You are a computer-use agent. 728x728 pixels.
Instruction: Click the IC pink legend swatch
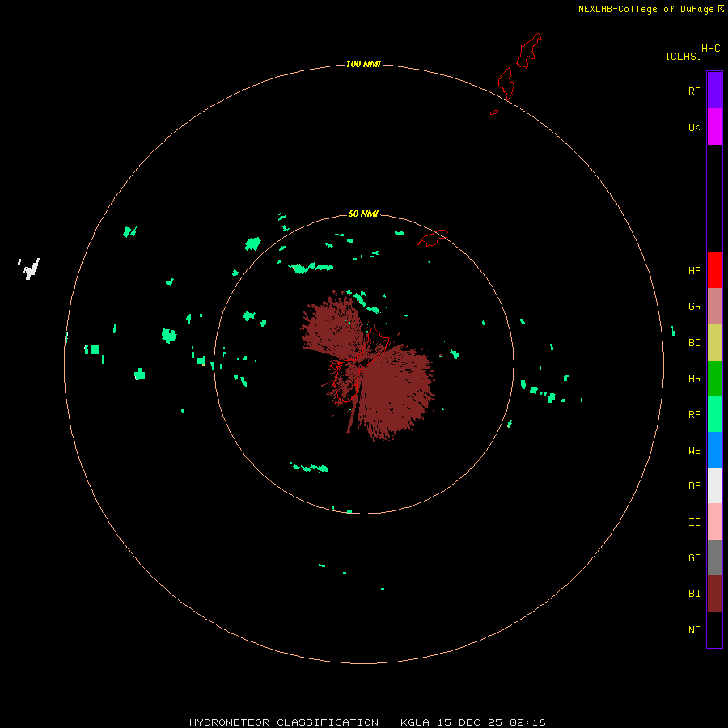point(714,522)
